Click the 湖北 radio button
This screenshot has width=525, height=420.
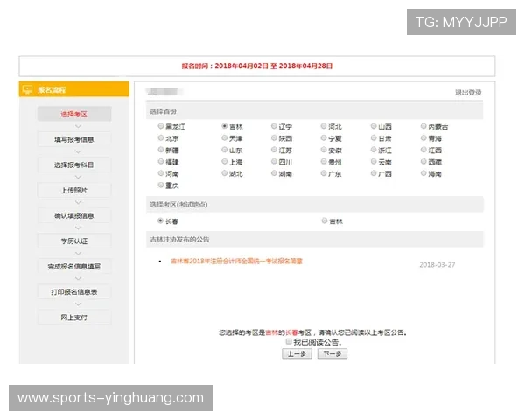(225, 173)
